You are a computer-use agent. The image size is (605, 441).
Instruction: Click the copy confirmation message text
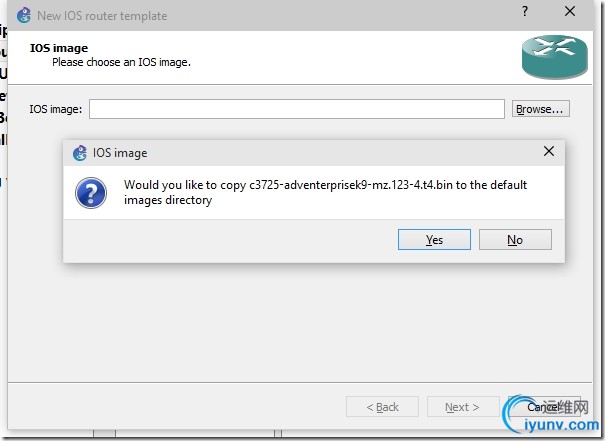pyautogui.click(x=325, y=192)
